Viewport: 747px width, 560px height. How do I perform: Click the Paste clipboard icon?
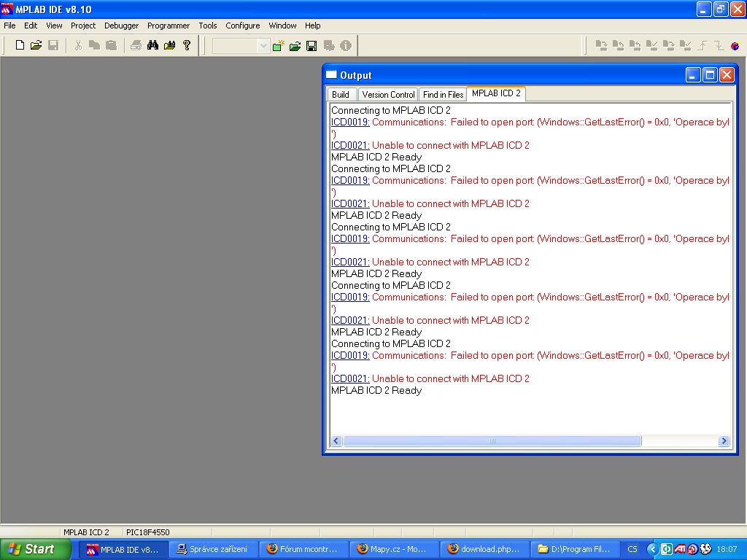[x=111, y=45]
